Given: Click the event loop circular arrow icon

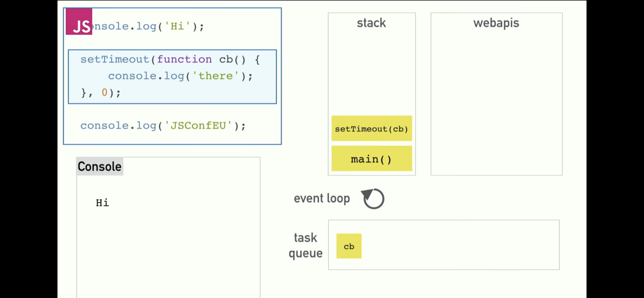Looking at the screenshot, I should coord(373,199).
